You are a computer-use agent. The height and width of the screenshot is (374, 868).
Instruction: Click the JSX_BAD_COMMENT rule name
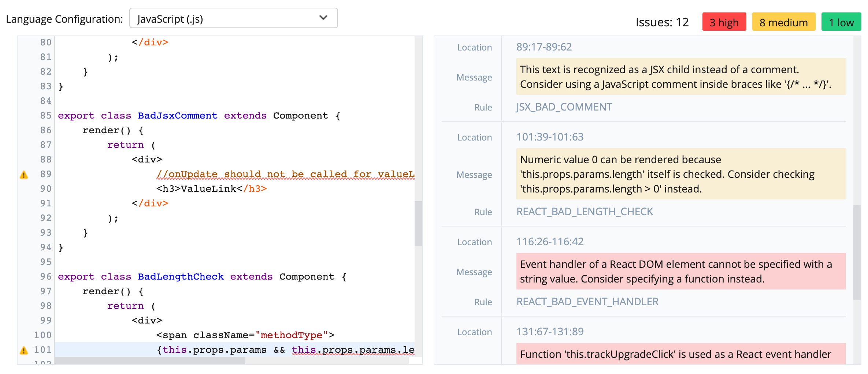(x=564, y=107)
